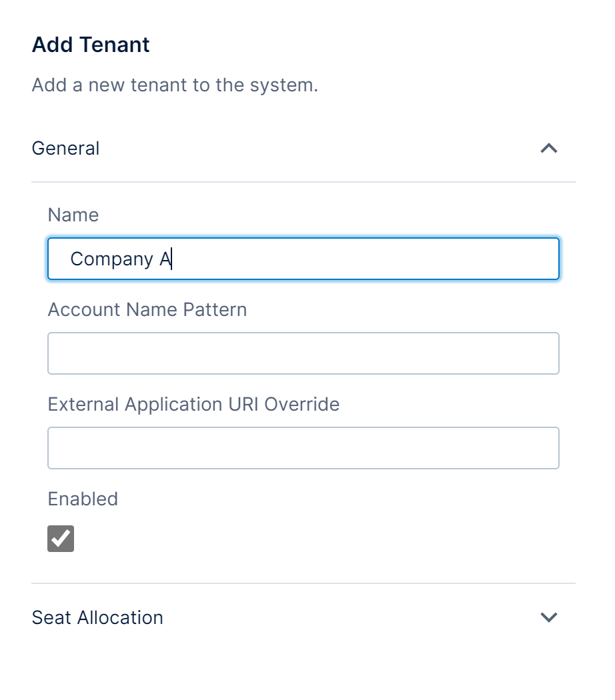Select the External Application URI Override field
Screen dimensions: 615x700
[303, 448]
